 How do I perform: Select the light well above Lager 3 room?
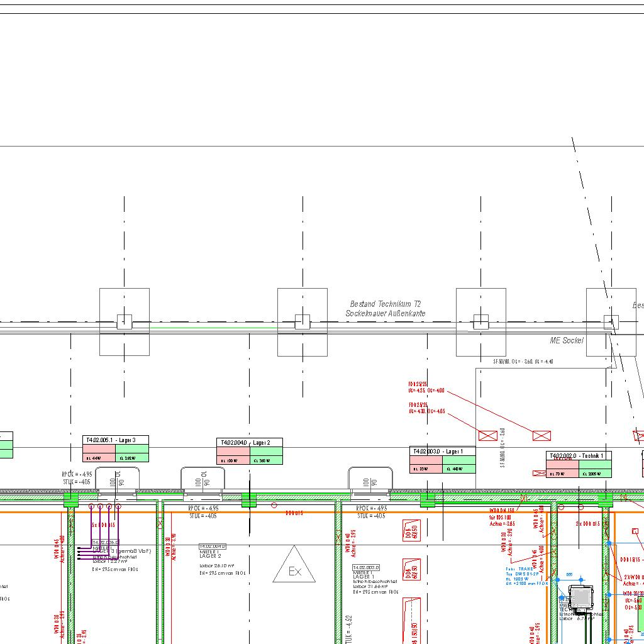click(x=117, y=480)
